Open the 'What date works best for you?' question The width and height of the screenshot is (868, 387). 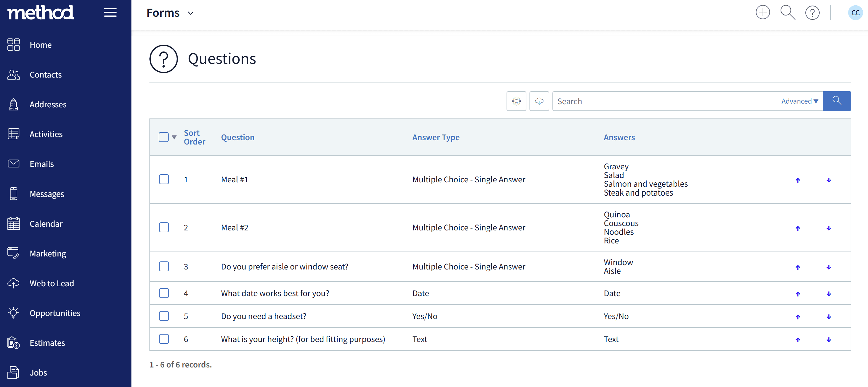(275, 293)
